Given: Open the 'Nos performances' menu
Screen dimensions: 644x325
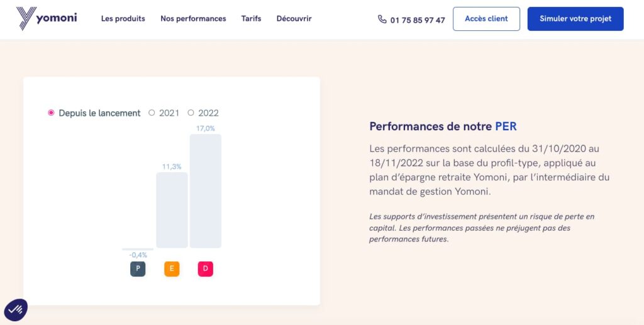Looking at the screenshot, I should (193, 19).
